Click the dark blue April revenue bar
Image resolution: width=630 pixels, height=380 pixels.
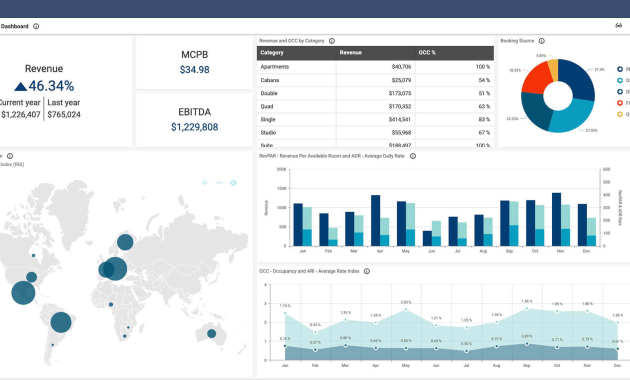375,221
